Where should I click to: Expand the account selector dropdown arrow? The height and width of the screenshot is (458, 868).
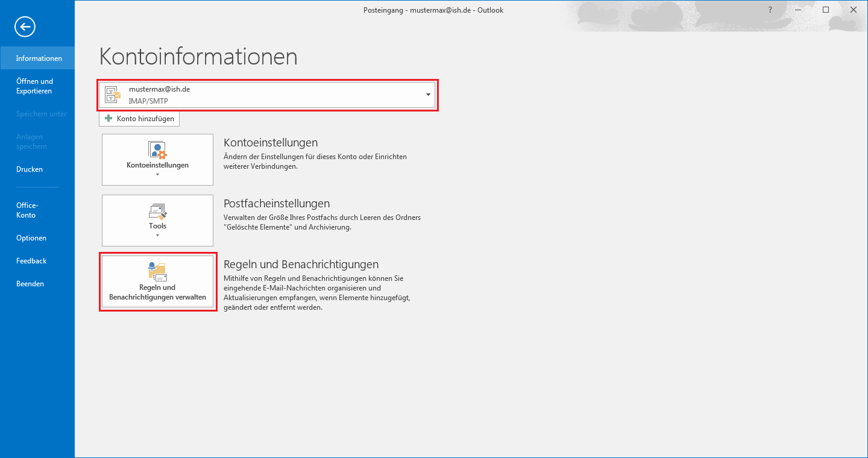[x=428, y=95]
